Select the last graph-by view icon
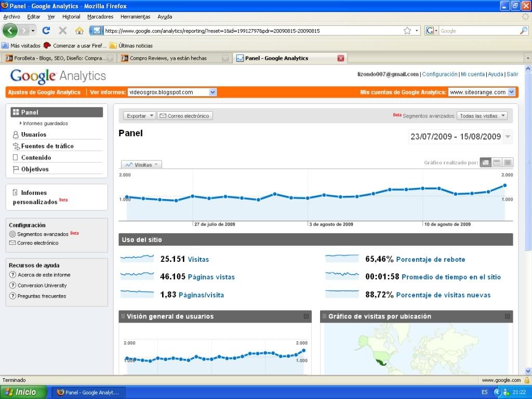Image resolution: width=532 pixels, height=399 pixels. tap(508, 163)
